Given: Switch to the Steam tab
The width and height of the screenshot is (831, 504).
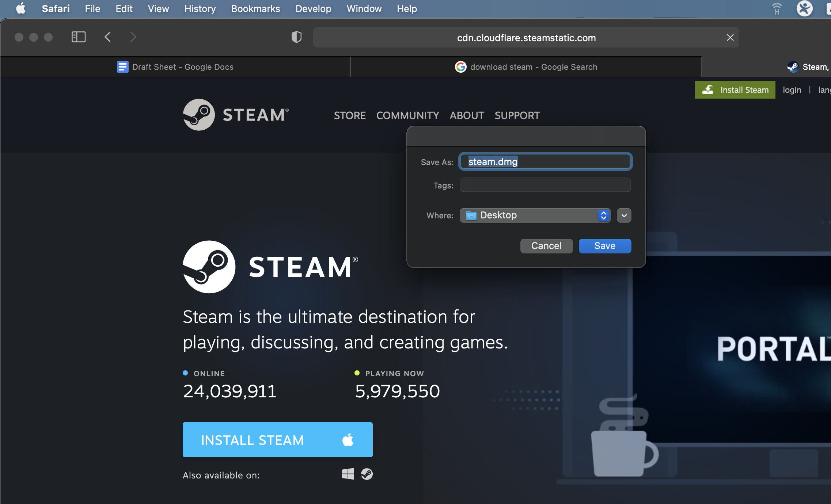Looking at the screenshot, I should 766,67.
